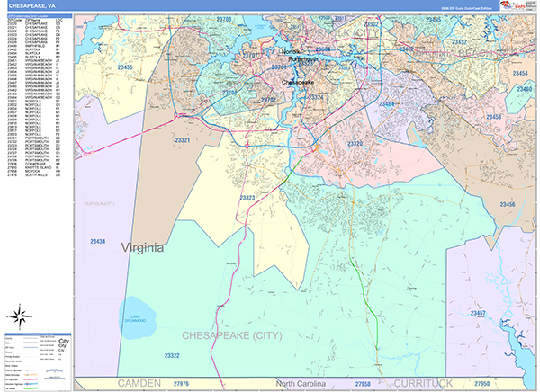Click the 23324 ZIP label on the map
The height and width of the screenshot is (392, 540).
click(316, 97)
